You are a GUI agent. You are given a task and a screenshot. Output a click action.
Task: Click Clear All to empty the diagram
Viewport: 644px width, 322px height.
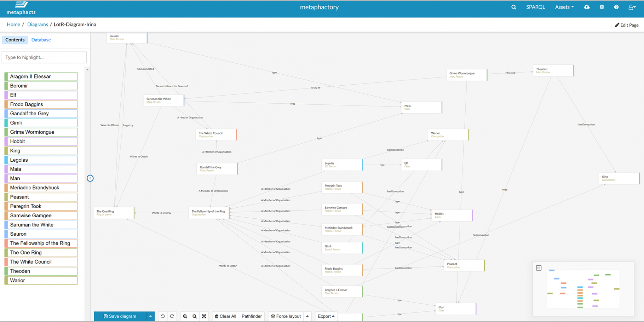pyautogui.click(x=225, y=316)
